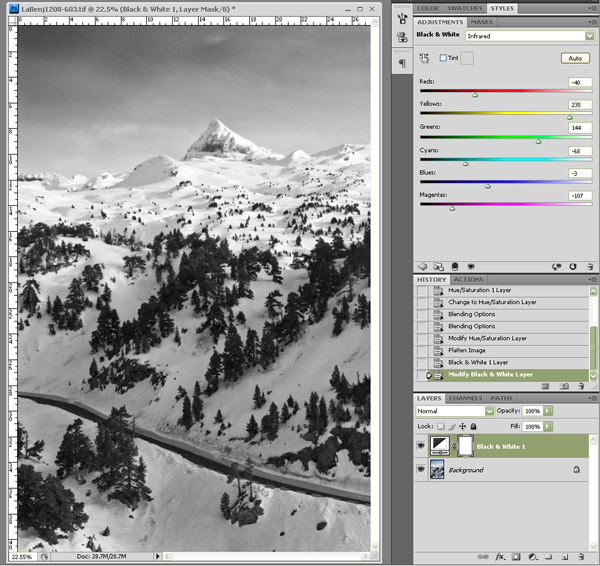600x566 pixels.
Task: Lock image pixels brush icon
Action: pyautogui.click(x=452, y=426)
